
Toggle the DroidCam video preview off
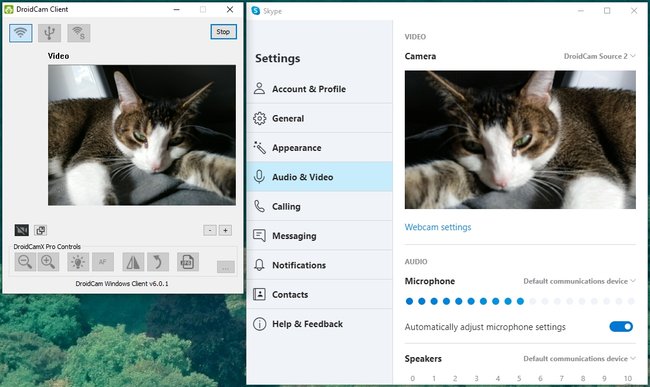point(22,230)
